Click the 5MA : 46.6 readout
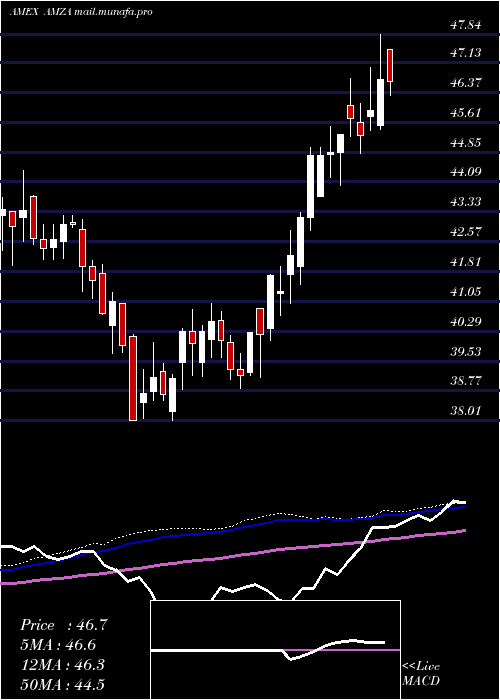This screenshot has width=500, height=700. 58,645
